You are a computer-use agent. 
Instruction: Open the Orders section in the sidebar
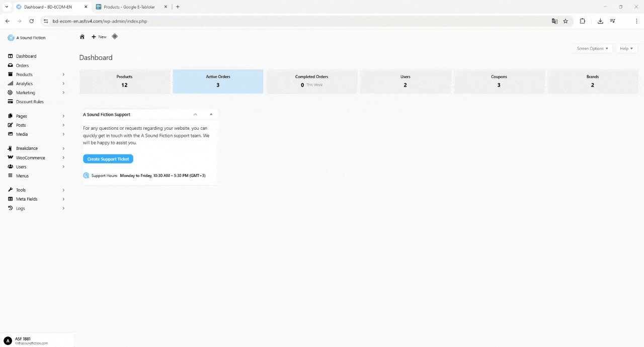tap(22, 65)
